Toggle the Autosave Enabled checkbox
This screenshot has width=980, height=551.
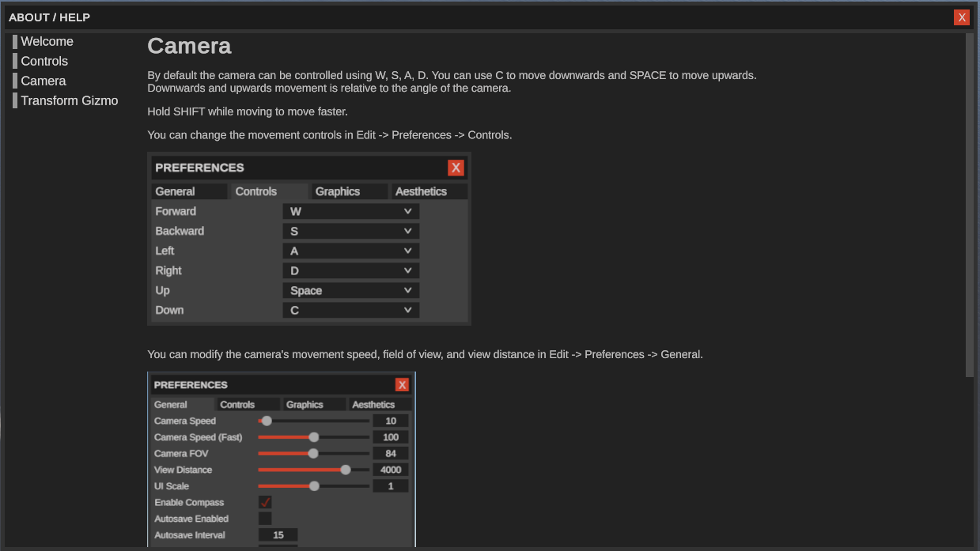(265, 519)
